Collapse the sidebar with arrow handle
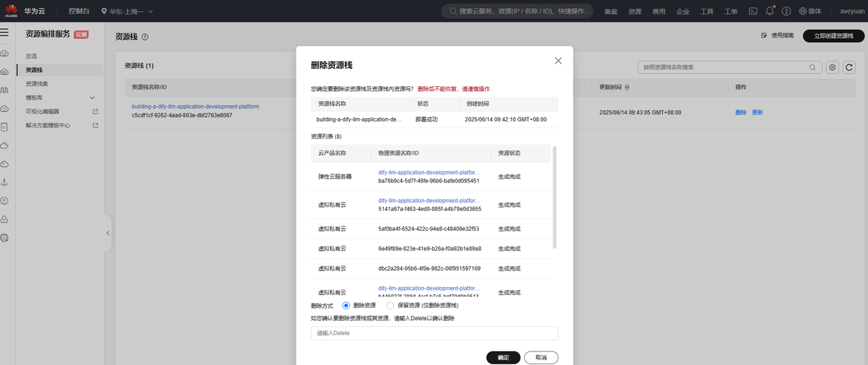The height and width of the screenshot is (365, 868). click(x=108, y=233)
